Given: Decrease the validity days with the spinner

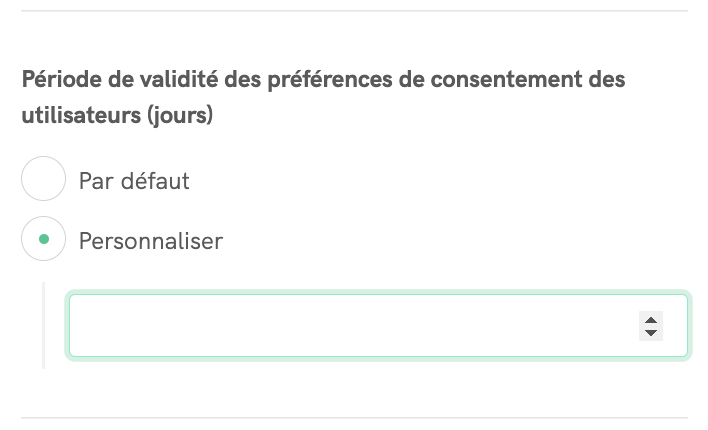Looking at the screenshot, I should 651,333.
